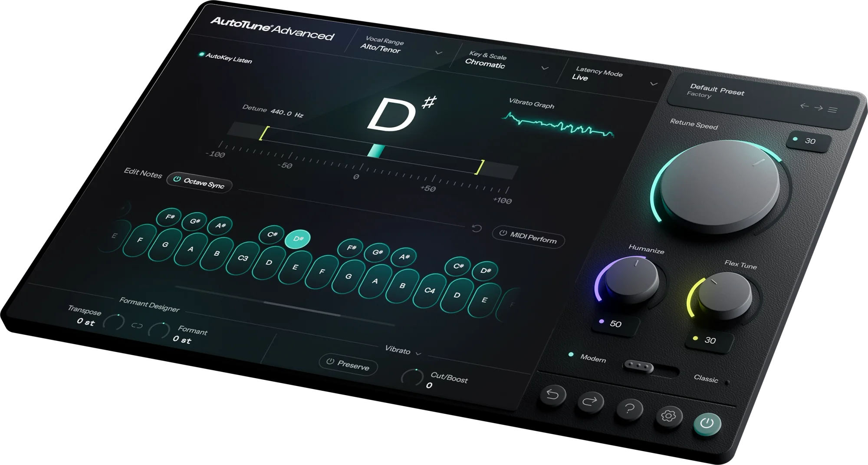Click the Default Preset name
Image resolution: width=868 pixels, height=465 pixels.
(x=717, y=89)
